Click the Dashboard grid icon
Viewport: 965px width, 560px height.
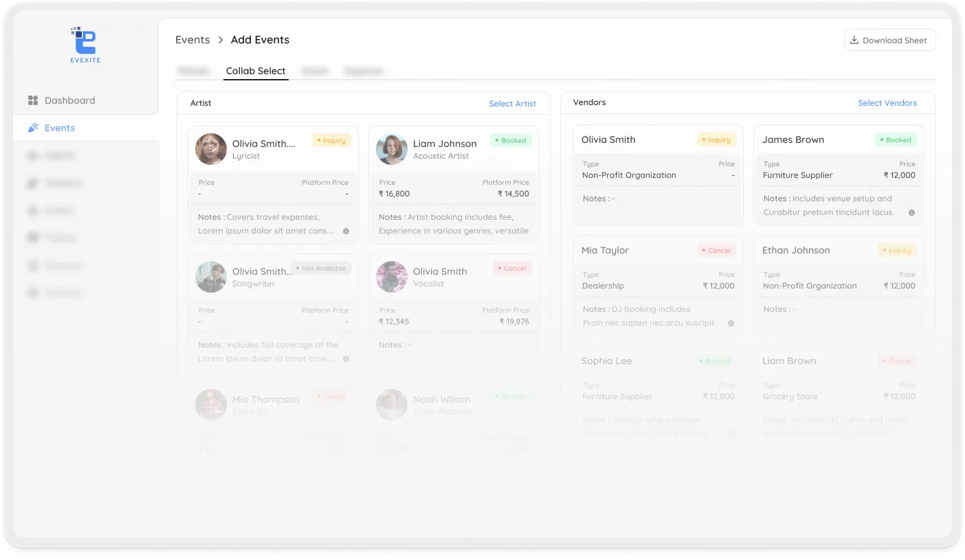tap(33, 100)
